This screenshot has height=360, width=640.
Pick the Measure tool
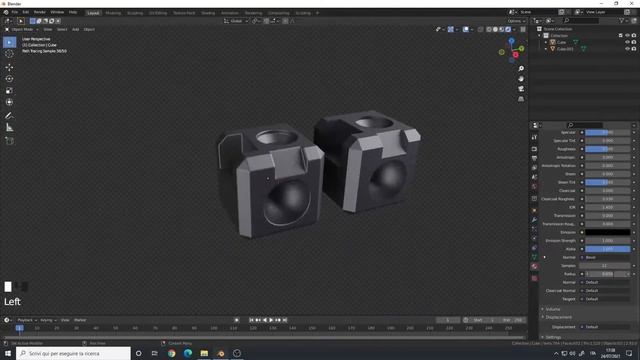coord(9,128)
